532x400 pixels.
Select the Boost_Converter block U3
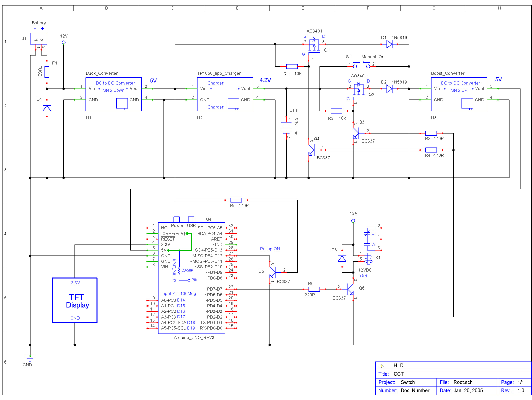[459, 94]
